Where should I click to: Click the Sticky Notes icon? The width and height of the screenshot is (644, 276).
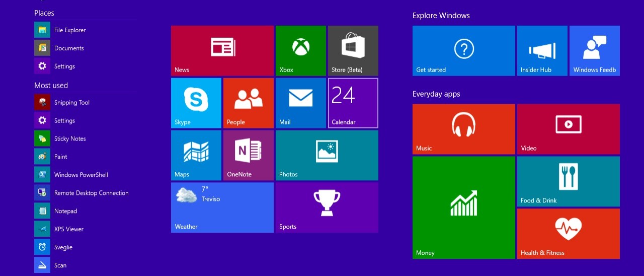coord(42,139)
